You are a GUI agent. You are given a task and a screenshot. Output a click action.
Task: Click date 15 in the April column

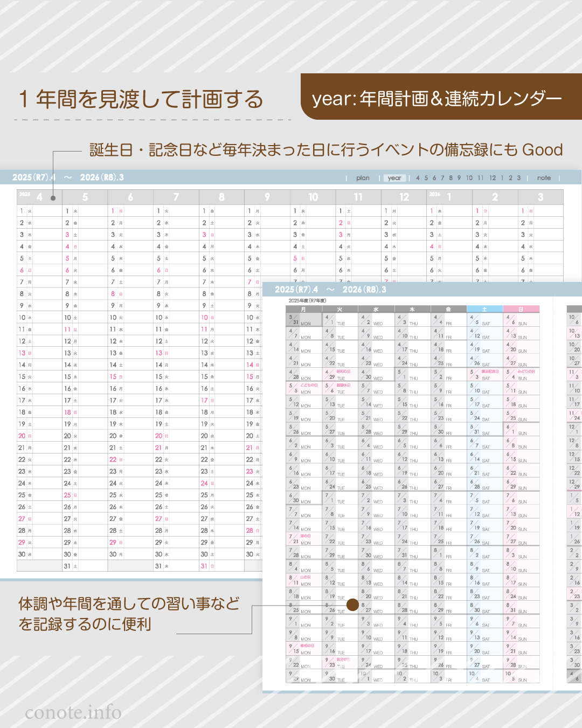(22, 377)
